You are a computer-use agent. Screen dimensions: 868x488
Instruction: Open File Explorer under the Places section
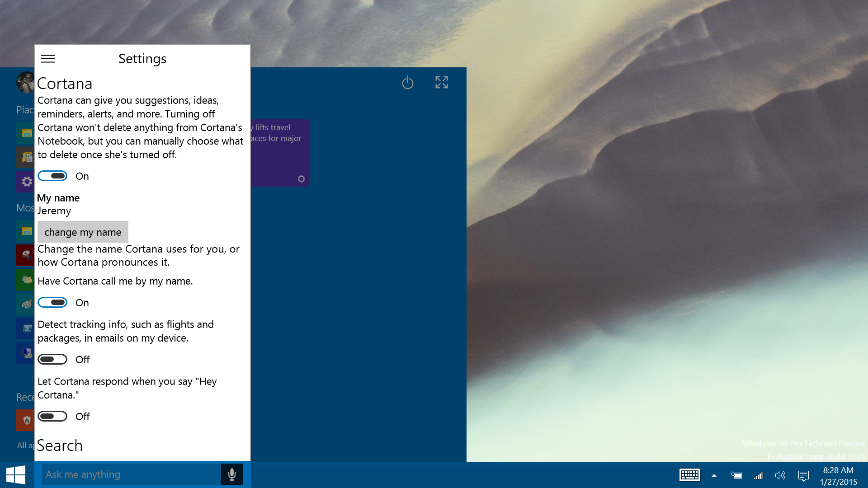coord(26,133)
